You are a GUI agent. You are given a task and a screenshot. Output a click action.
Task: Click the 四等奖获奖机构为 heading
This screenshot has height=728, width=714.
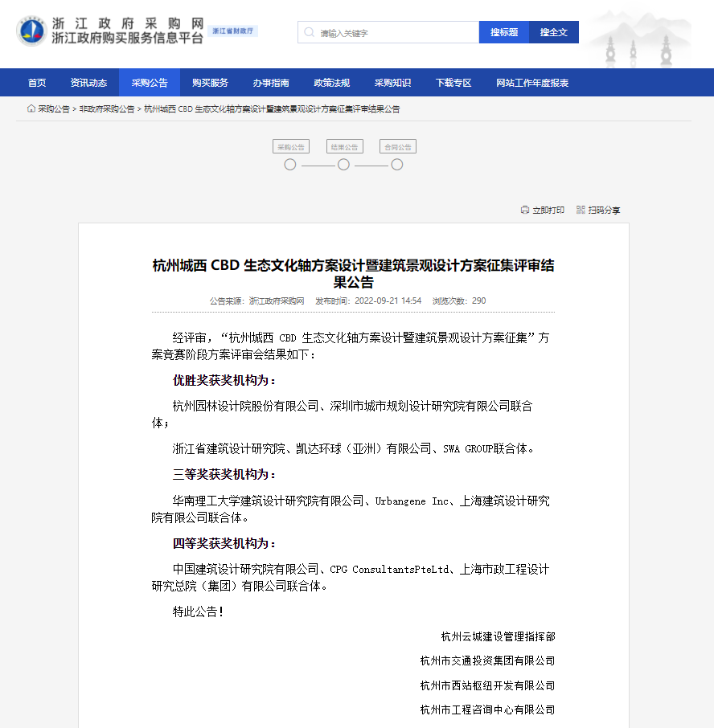pos(224,543)
